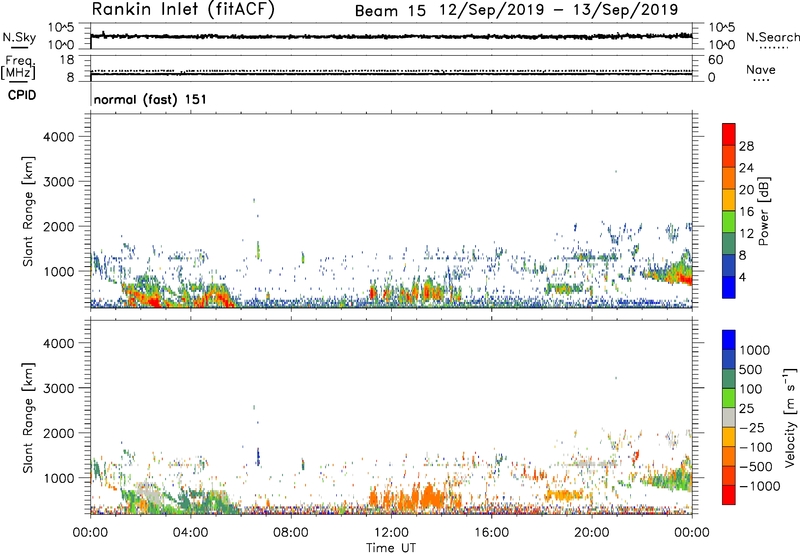Select the '12:00' time tick label

click(x=391, y=533)
